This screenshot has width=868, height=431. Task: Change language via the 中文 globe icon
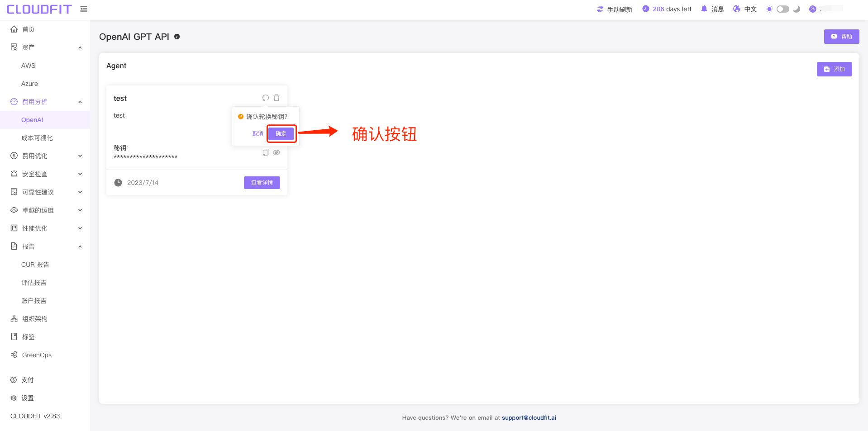click(737, 9)
